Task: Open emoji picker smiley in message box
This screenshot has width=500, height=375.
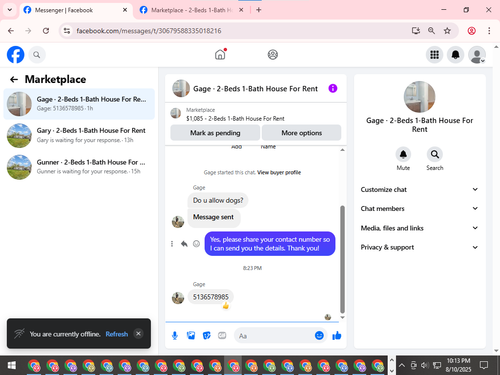Action: pos(319,335)
